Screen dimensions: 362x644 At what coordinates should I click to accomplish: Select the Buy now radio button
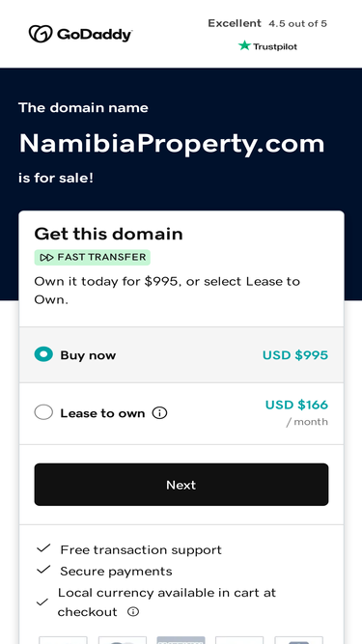coord(43,354)
